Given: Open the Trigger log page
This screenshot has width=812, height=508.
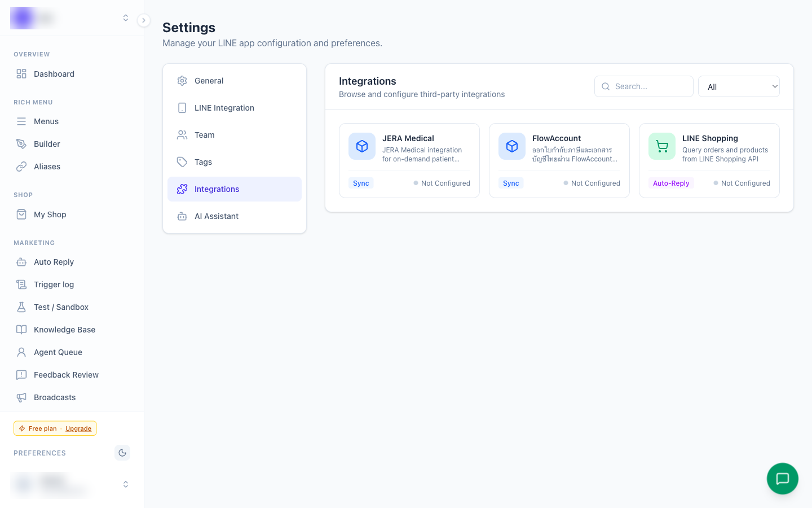Looking at the screenshot, I should (x=72, y=284).
